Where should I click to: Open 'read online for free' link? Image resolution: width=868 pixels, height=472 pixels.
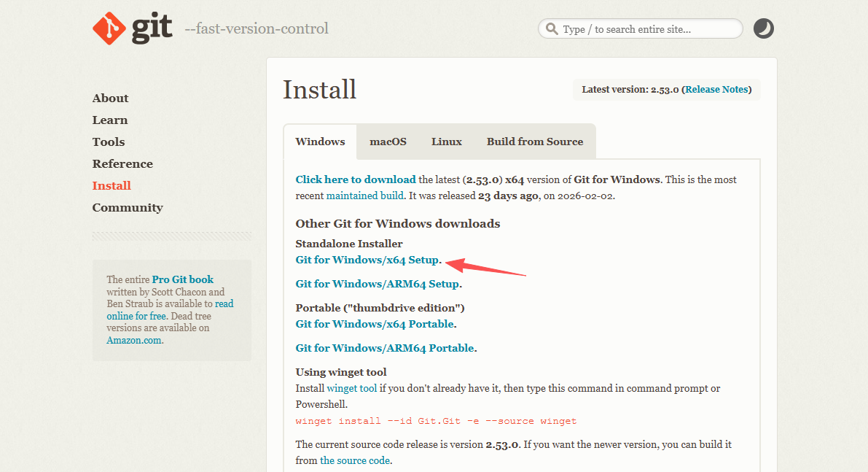[x=170, y=309]
